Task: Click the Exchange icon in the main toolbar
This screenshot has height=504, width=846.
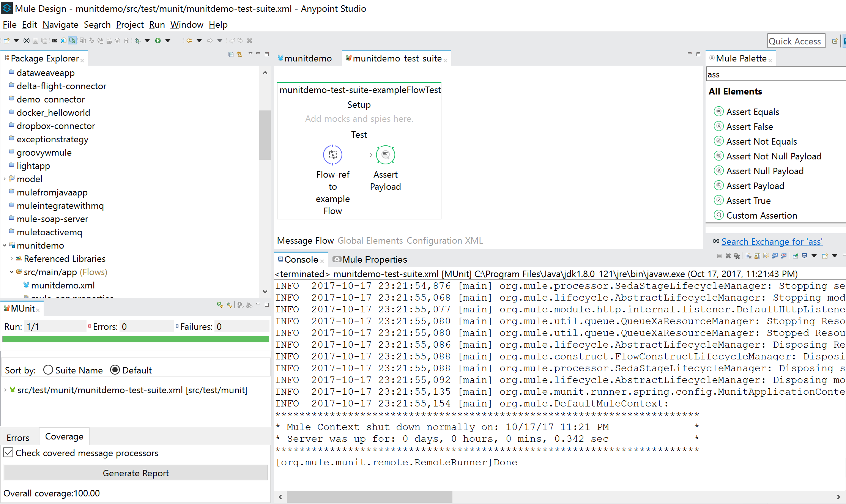Action: [x=26, y=41]
